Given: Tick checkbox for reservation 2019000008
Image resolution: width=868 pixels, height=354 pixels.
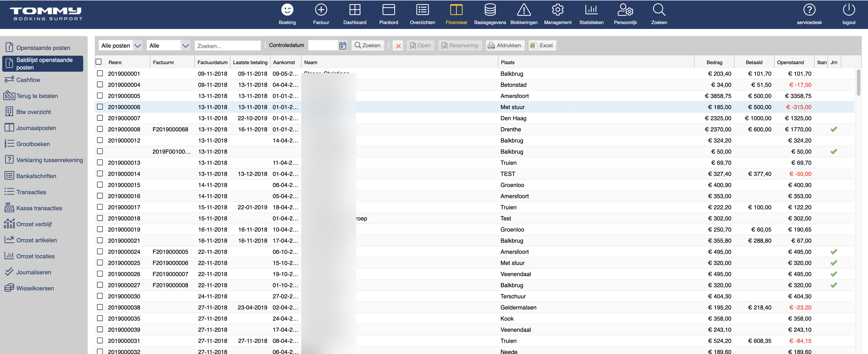Looking at the screenshot, I should pyautogui.click(x=100, y=129).
